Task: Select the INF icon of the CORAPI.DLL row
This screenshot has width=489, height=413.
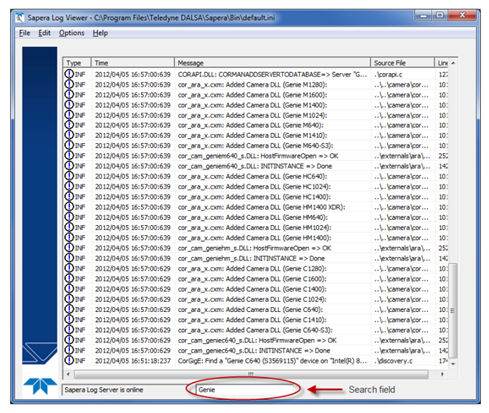Action: tap(69, 74)
